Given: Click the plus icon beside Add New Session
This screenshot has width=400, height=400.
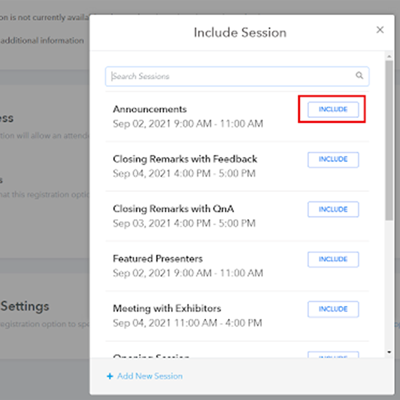Looking at the screenshot, I should 110,376.
